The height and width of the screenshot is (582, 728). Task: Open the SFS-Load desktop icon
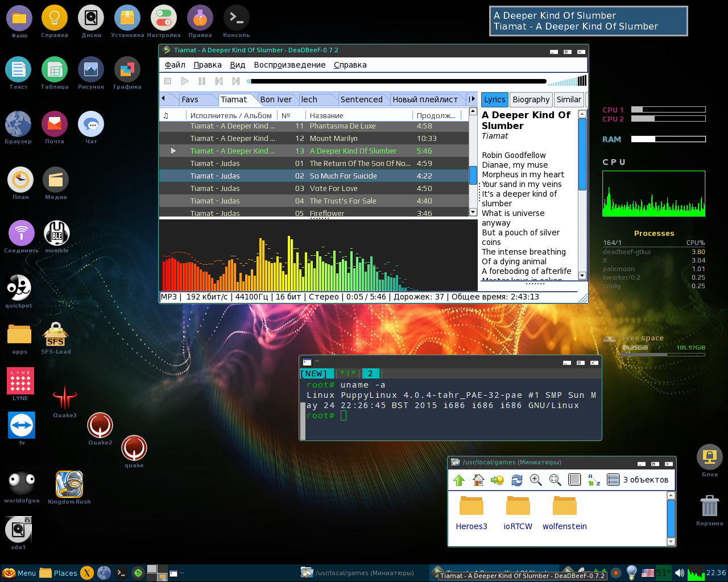56,338
